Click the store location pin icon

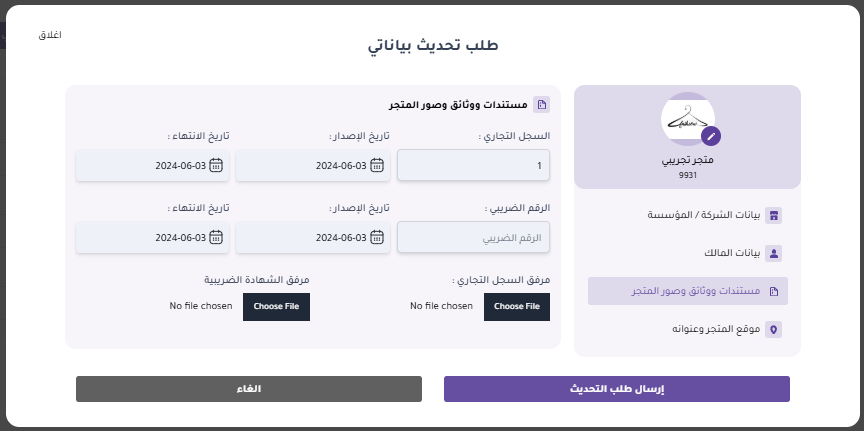(x=773, y=328)
